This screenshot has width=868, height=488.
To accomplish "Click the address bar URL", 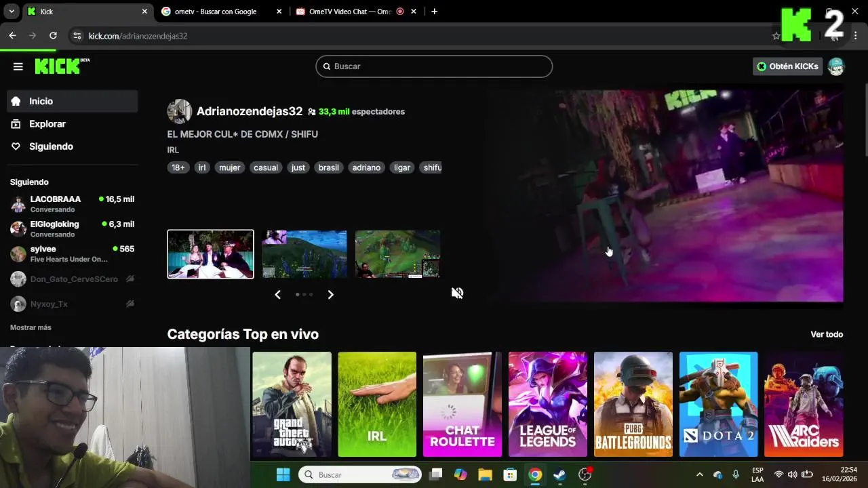I will (x=138, y=36).
